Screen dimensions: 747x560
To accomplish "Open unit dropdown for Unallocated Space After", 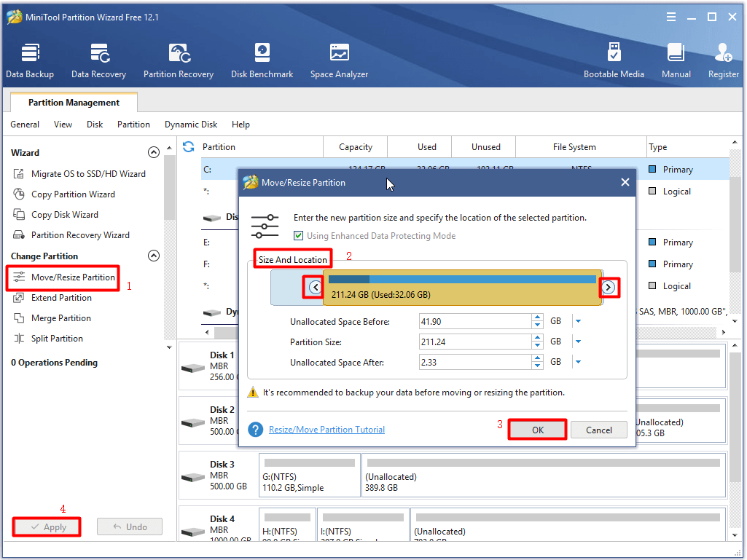I will 579,363.
